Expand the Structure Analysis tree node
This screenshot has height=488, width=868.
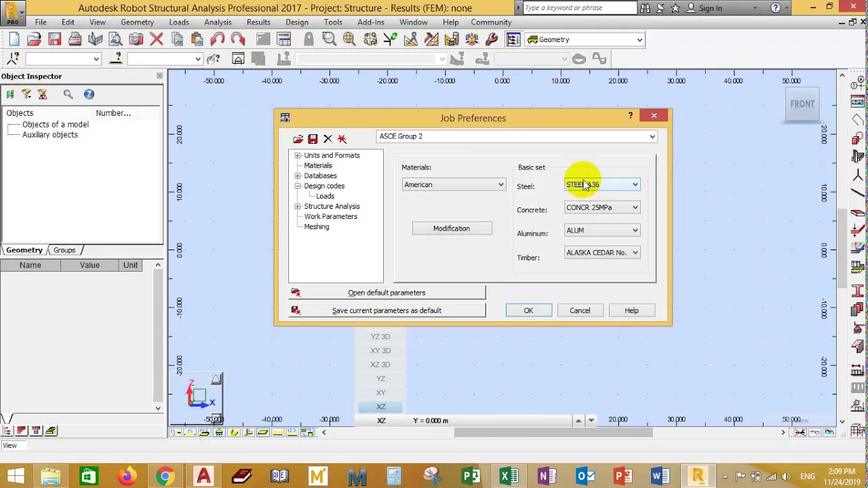point(298,206)
